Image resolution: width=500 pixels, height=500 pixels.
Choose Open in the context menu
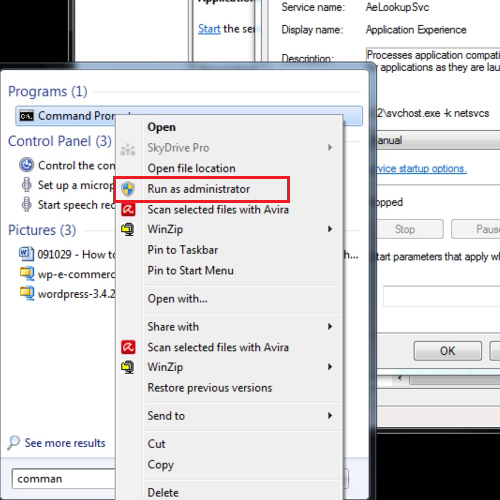[162, 127]
